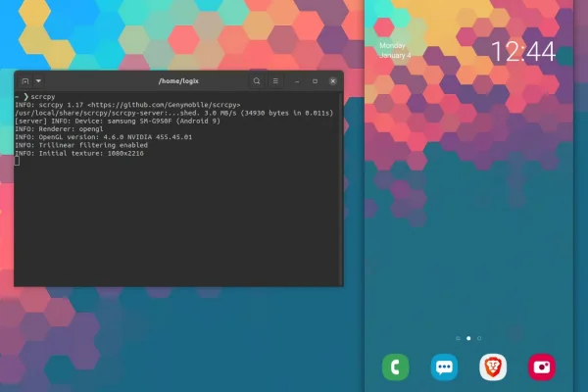Expand the new tab dropdown arrow
This screenshot has height=392, width=588.
pos(38,81)
